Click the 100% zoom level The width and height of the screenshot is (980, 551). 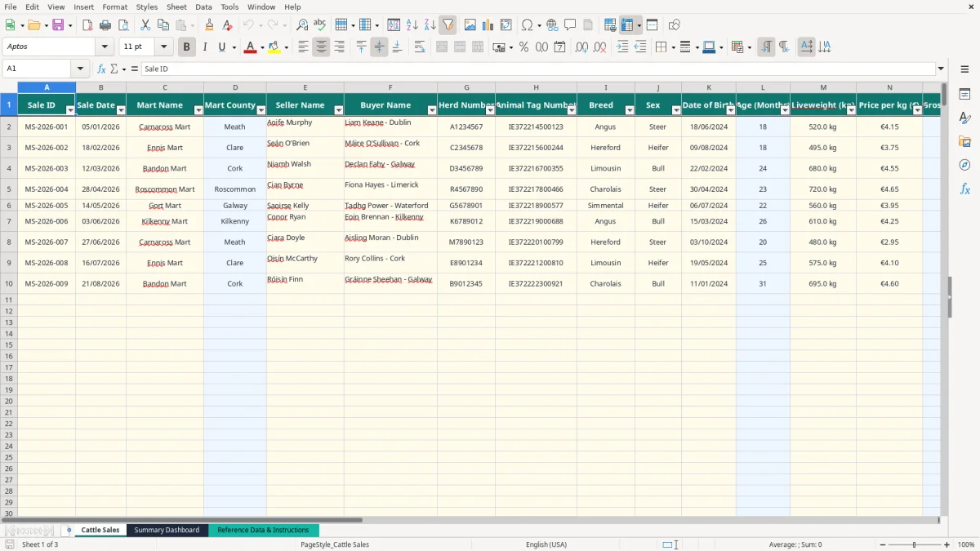tap(966, 544)
